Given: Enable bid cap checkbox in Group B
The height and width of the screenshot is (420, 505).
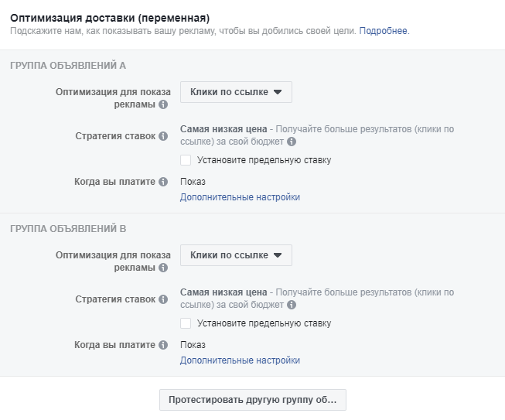Looking at the screenshot, I should [x=186, y=323].
